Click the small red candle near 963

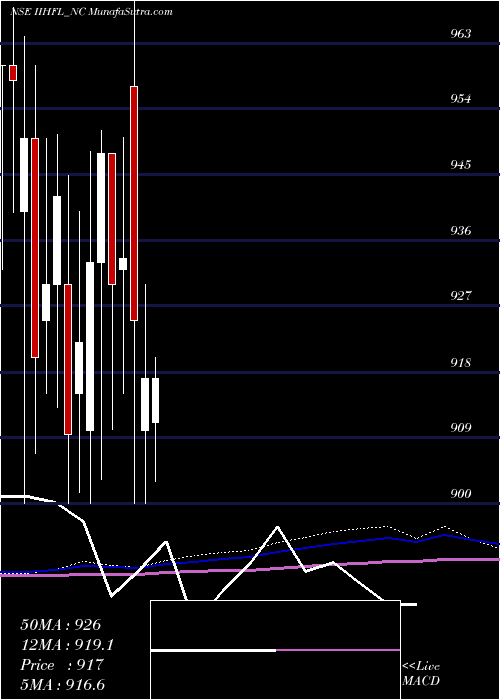(x=13, y=73)
